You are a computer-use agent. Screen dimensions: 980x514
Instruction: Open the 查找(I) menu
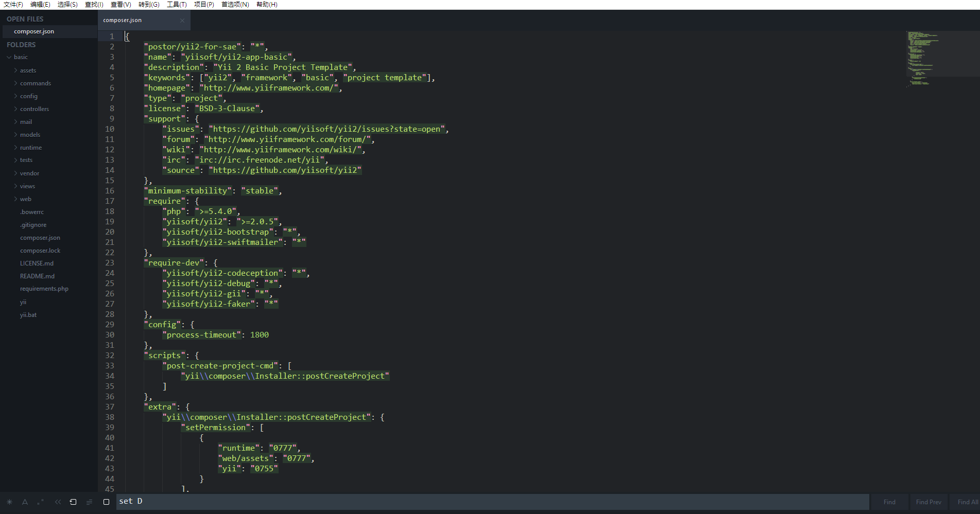tap(94, 5)
